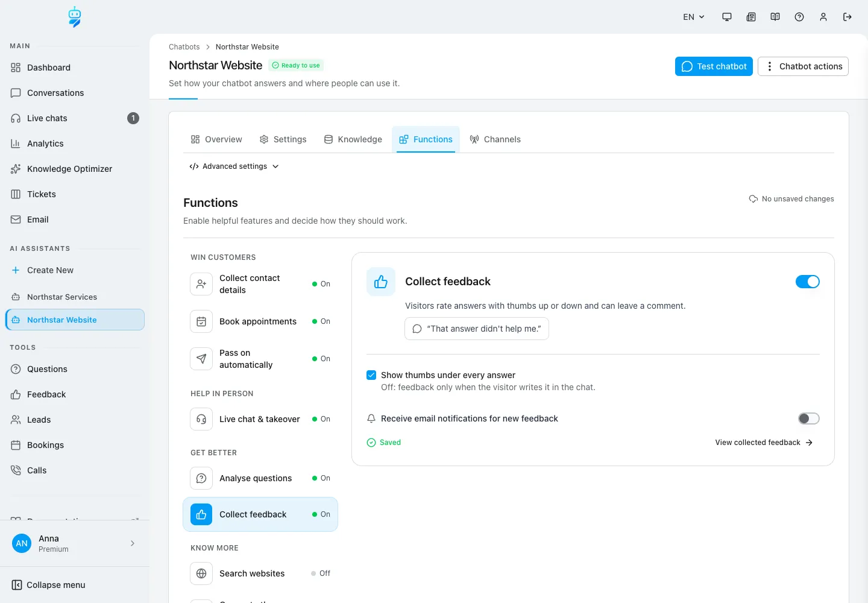Click the logout icon
The image size is (868, 603).
click(848, 17)
